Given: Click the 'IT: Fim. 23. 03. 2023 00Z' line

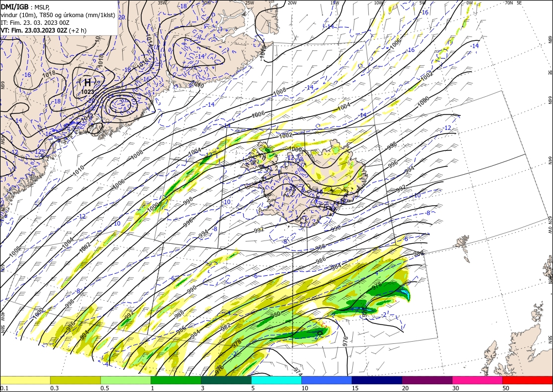Looking at the screenshot, I should tap(34, 23).
